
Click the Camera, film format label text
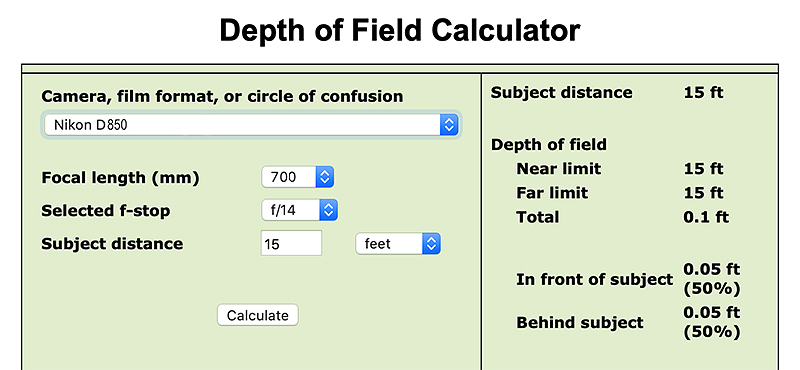(222, 96)
